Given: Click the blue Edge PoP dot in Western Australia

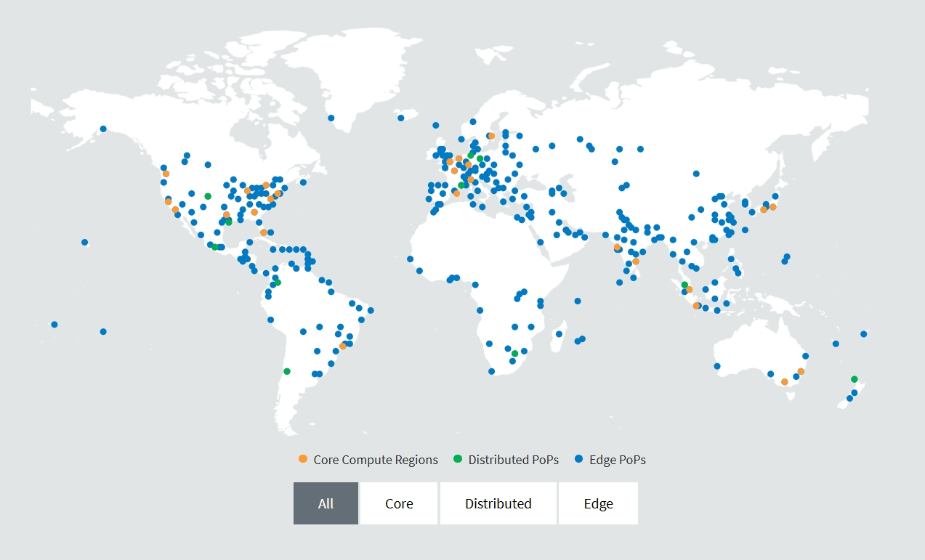Looking at the screenshot, I should pos(717,366).
